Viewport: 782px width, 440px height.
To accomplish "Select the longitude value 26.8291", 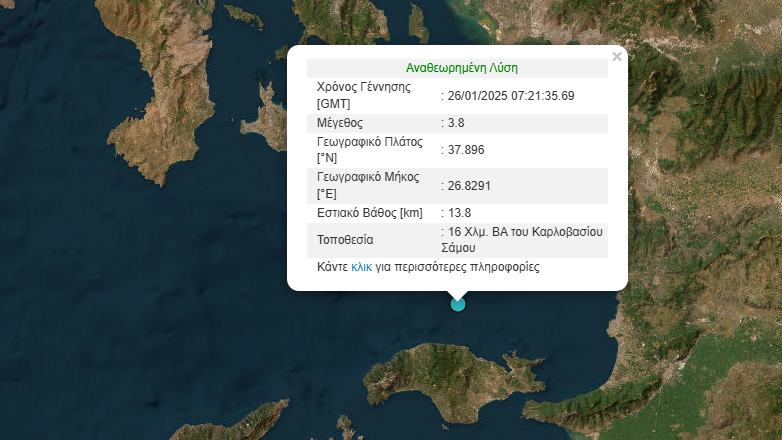I will 469,186.
